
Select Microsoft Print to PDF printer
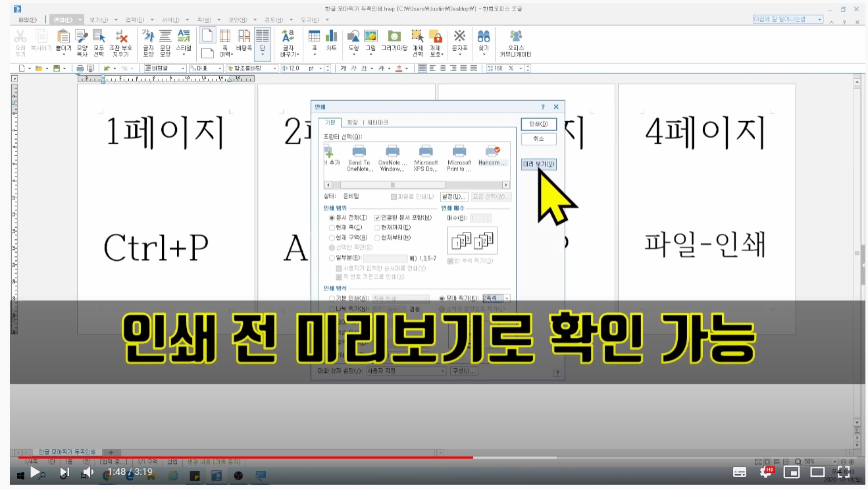[459, 159]
